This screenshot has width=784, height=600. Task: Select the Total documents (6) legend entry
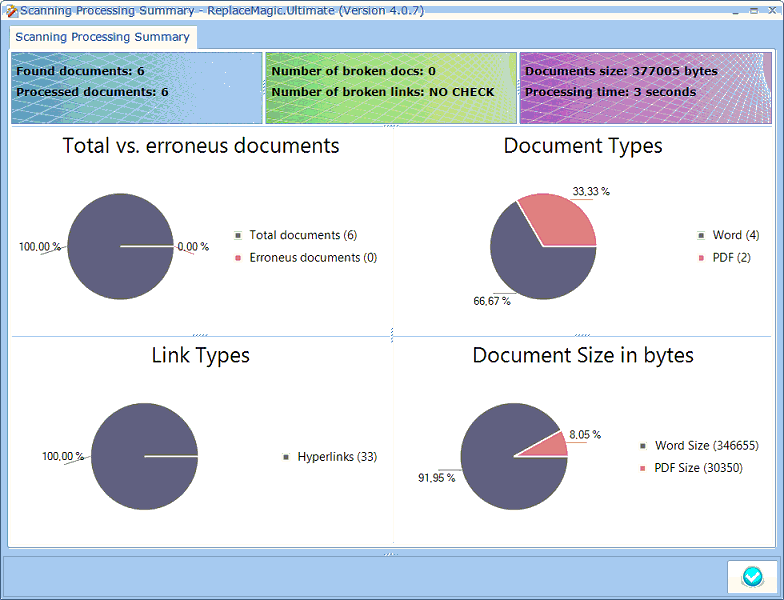(302, 236)
